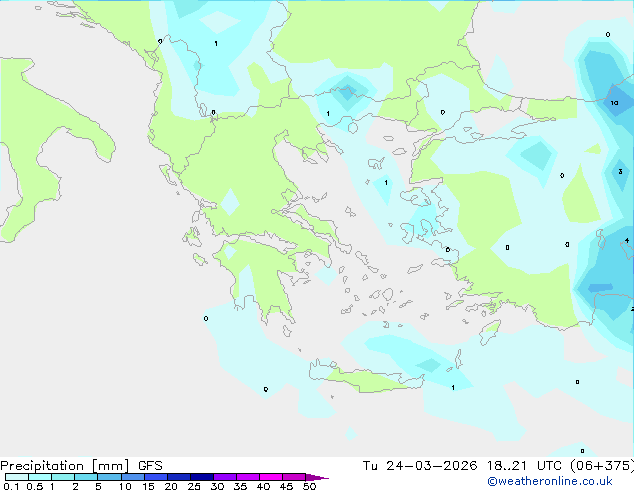Select the 'Tu 24-03-2026' date text
Screen dimensions: 634x490
coord(420,466)
